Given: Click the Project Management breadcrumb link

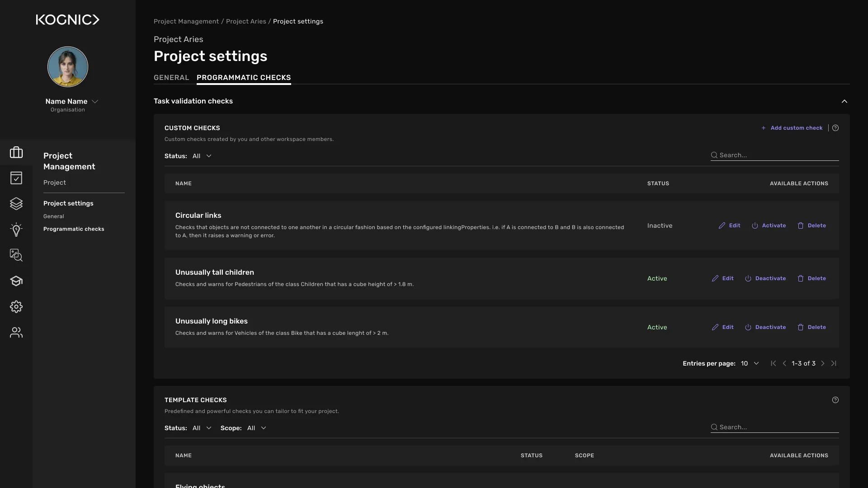Looking at the screenshot, I should [x=186, y=21].
